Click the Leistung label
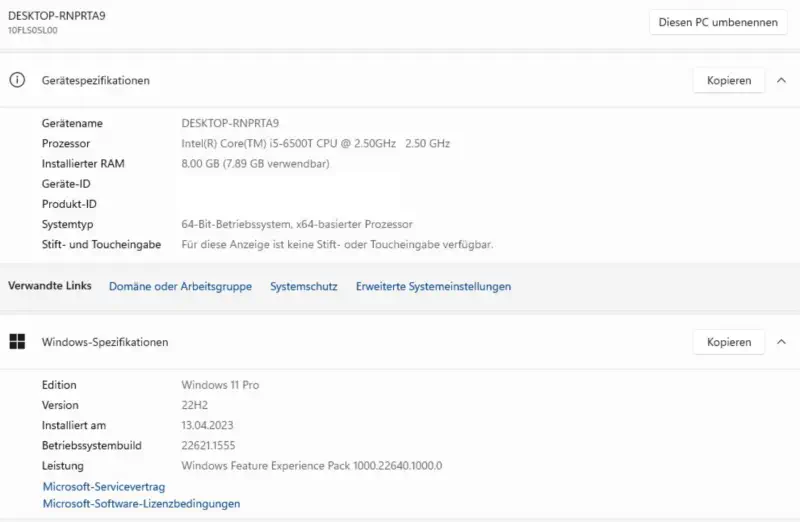Screen dimensions: 800x522 (63, 466)
